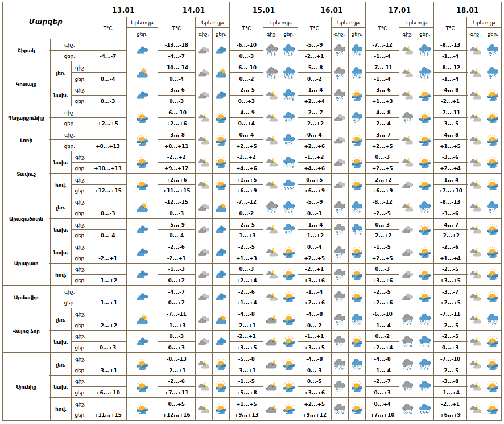Click Շիրակ night snow icon on 15.01
Image resolution: width=504 pixels, height=424 pixels.
coord(272,50)
